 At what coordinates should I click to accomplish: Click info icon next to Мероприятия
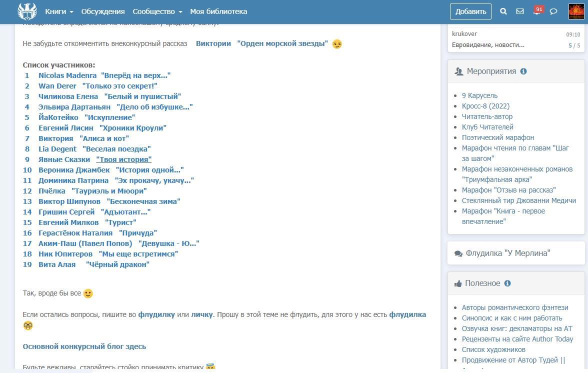click(523, 71)
